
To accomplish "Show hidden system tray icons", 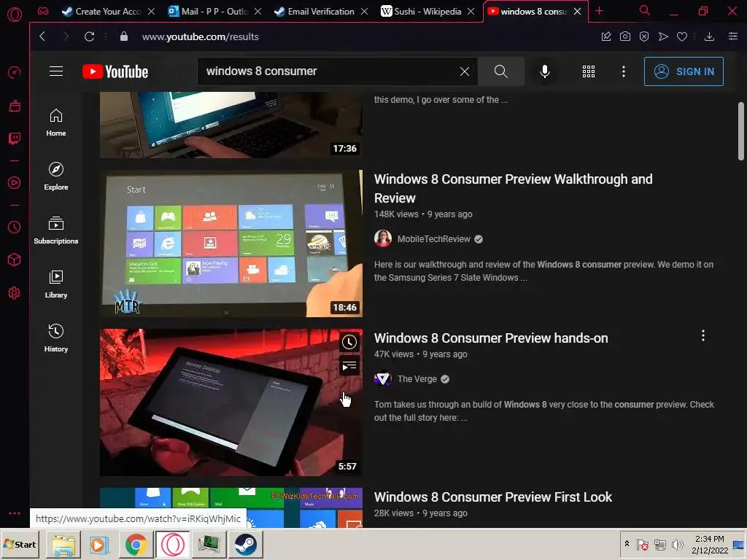I will click(627, 544).
